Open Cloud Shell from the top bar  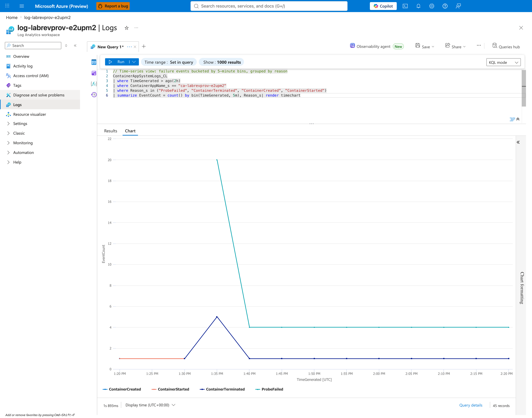[405, 6]
